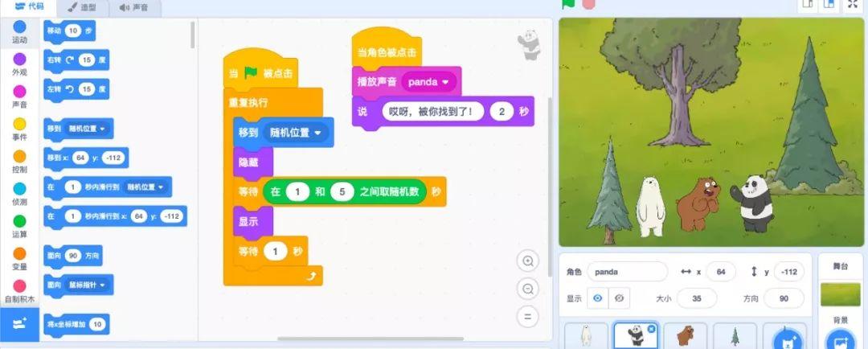Edit the sprite direction value 90
Screen dimensions: 868x349
(x=784, y=298)
